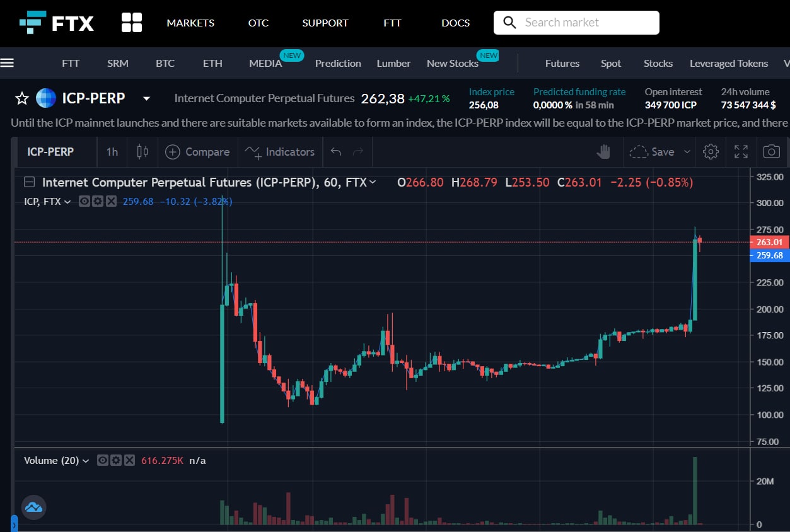Click the Predicted funding rate link
The height and width of the screenshot is (532, 790).
(x=579, y=92)
